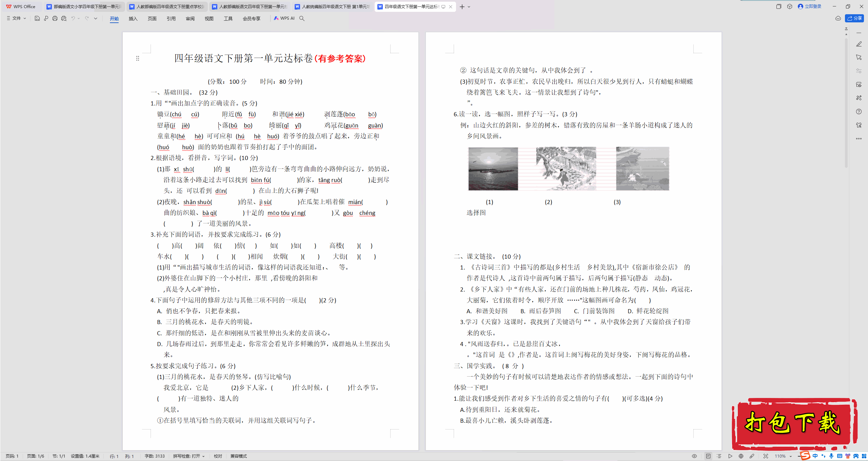Switch to outline view in status bar

tap(719, 456)
